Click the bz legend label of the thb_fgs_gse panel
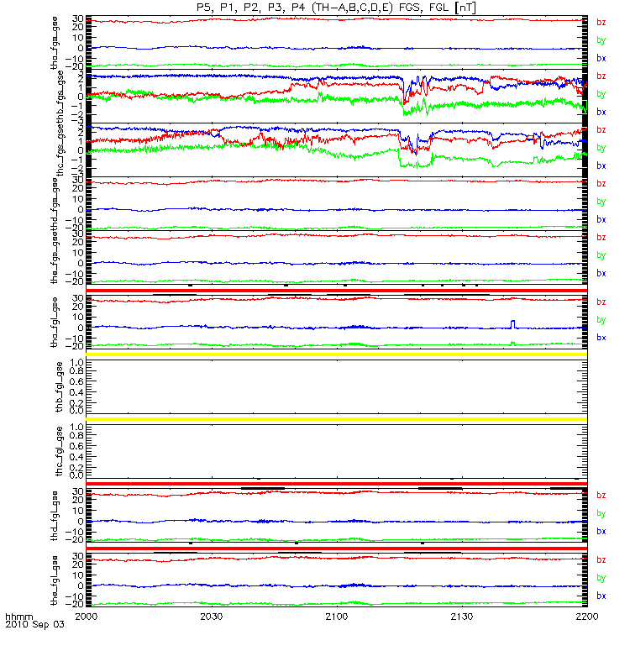 (601, 76)
